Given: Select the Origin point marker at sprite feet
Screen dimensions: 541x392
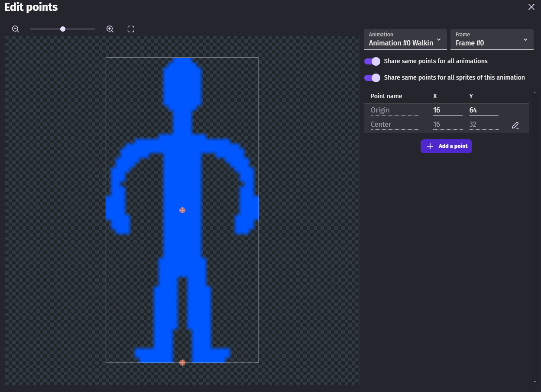Looking at the screenshot, I should pyautogui.click(x=182, y=363).
